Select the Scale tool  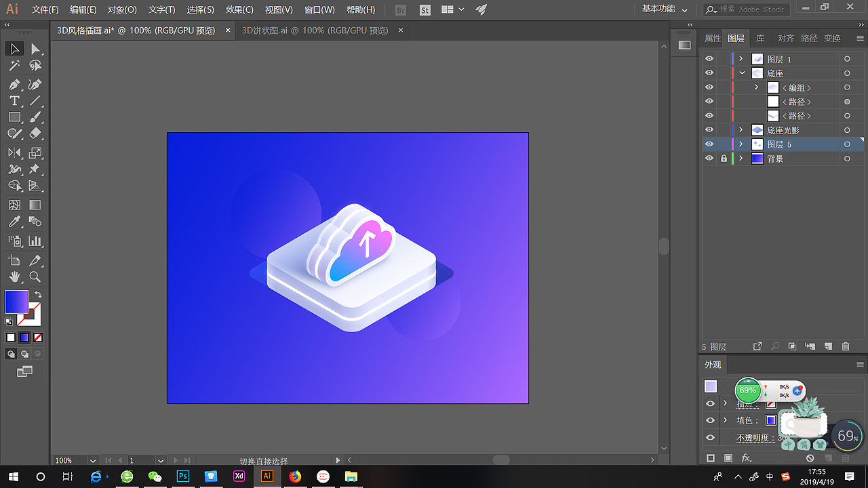pyautogui.click(x=35, y=152)
